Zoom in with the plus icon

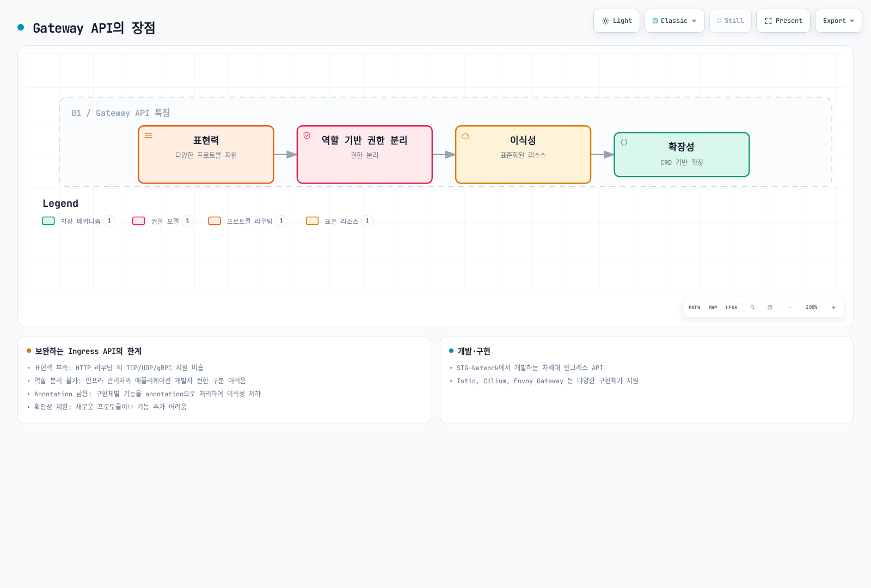[833, 308]
